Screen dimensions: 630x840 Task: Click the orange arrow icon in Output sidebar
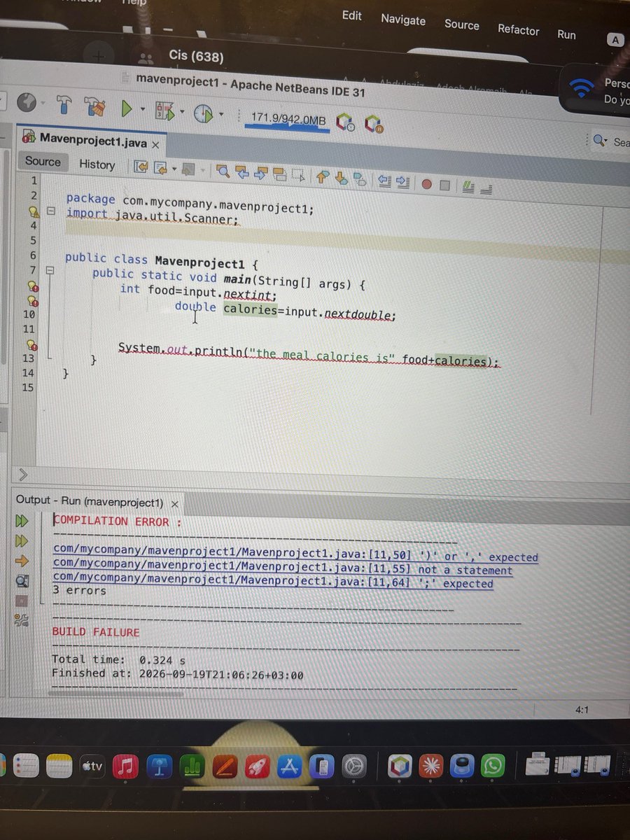(x=22, y=561)
